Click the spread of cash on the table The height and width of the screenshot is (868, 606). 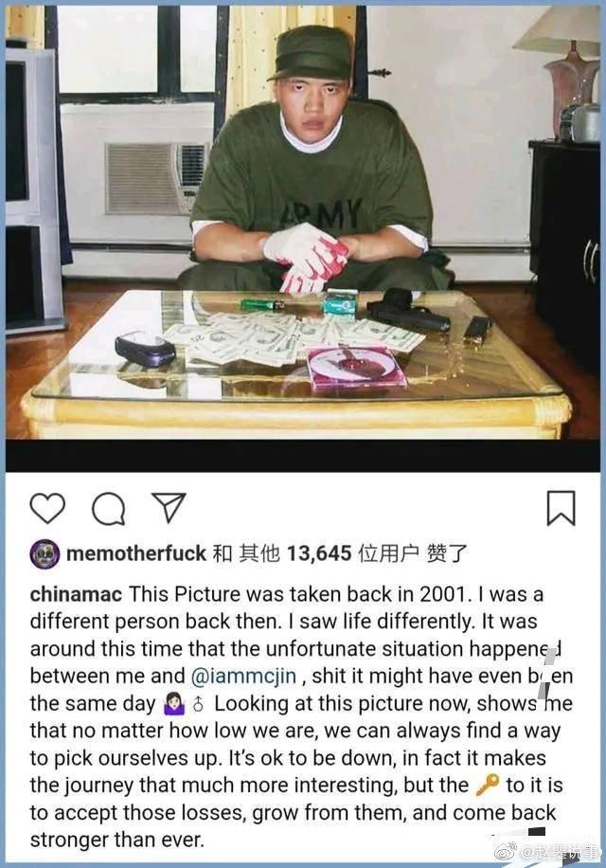click(x=288, y=337)
